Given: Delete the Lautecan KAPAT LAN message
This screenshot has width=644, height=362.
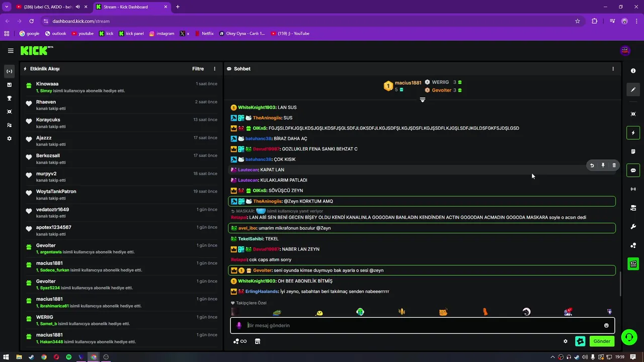Looking at the screenshot, I should coord(614,165).
